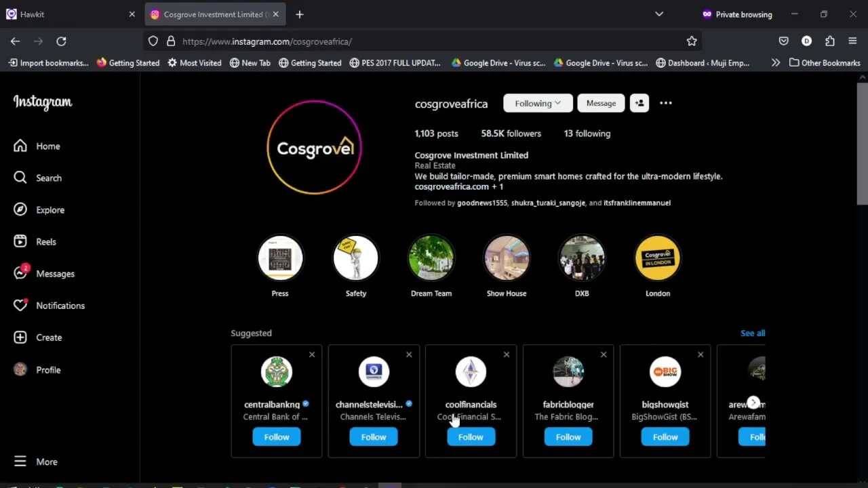Click the Instagram logo
Viewport: 868px width, 488px height.
(x=43, y=102)
